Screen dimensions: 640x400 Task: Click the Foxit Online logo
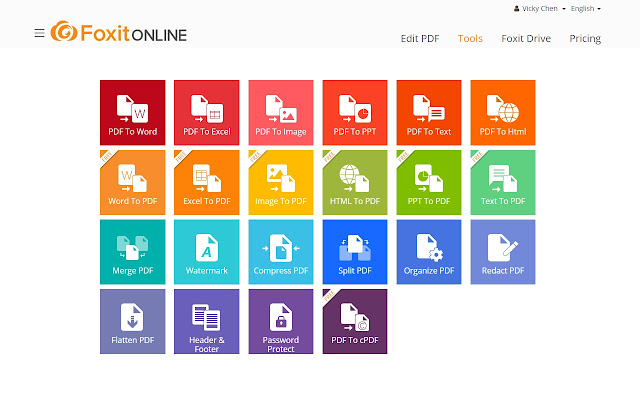[x=118, y=33]
